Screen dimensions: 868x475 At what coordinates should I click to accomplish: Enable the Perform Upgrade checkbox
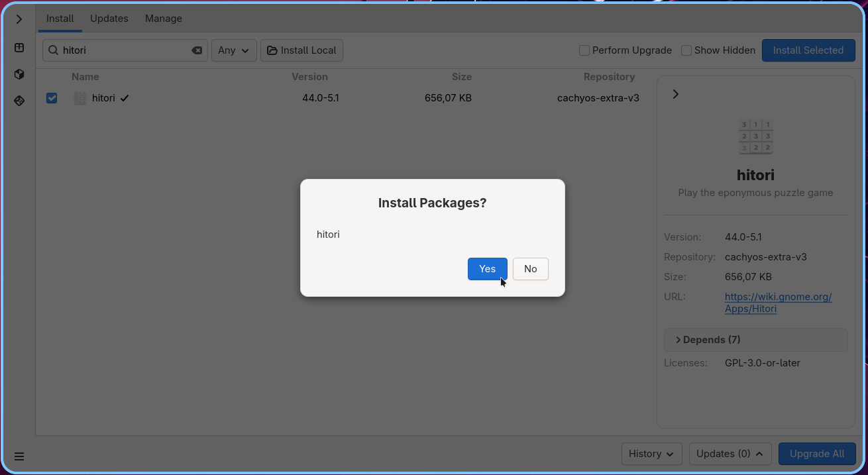pyautogui.click(x=584, y=50)
